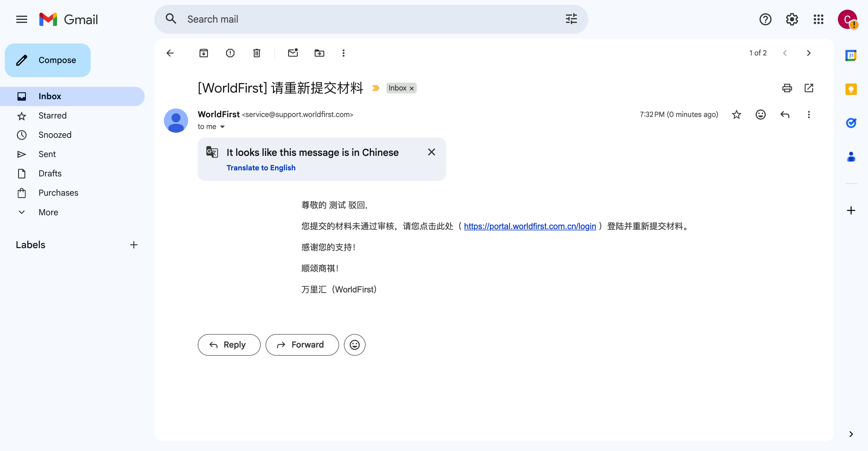The image size is (868, 451).
Task: Add emoji reaction beside Forward button
Action: [x=354, y=345]
